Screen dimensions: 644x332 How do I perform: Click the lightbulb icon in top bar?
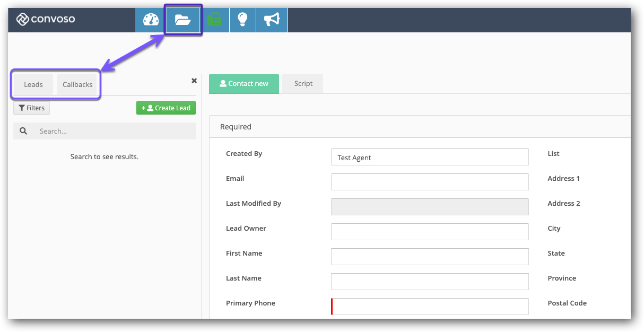pyautogui.click(x=242, y=20)
